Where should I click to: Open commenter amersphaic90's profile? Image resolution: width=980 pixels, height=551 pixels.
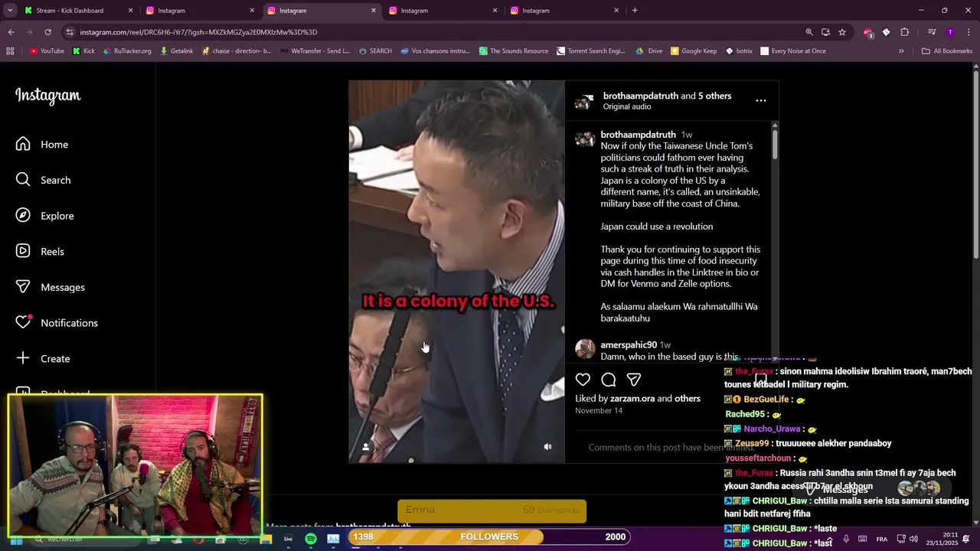click(x=629, y=345)
